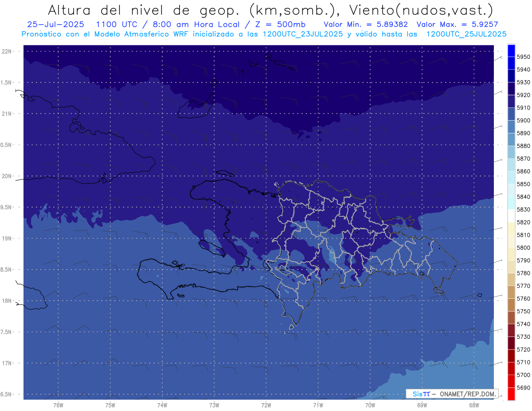Click the initialization time '1200UTC_23JUL2025'
This screenshot has width=532, height=411.
(x=302, y=34)
